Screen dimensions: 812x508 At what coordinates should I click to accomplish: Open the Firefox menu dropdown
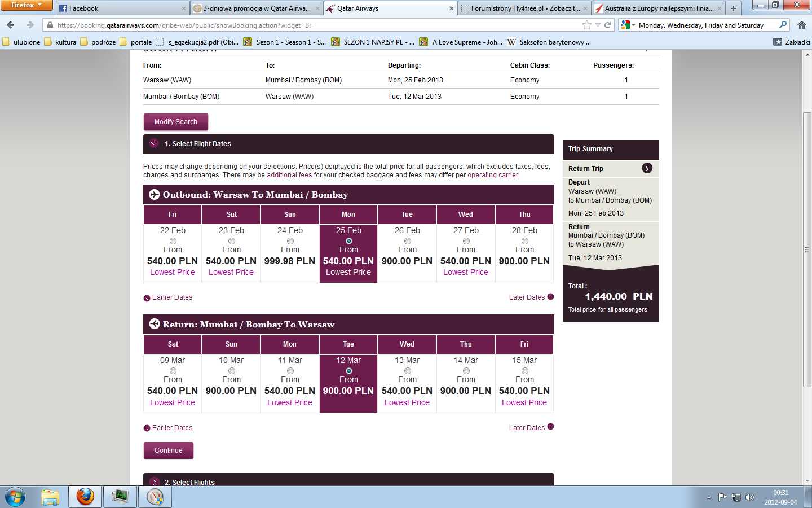[27, 5]
